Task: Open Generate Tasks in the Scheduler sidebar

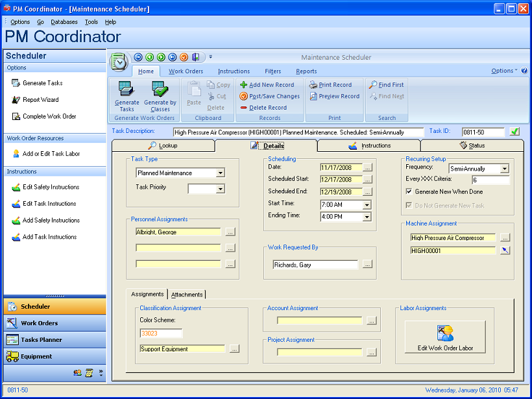Action: pos(37,83)
